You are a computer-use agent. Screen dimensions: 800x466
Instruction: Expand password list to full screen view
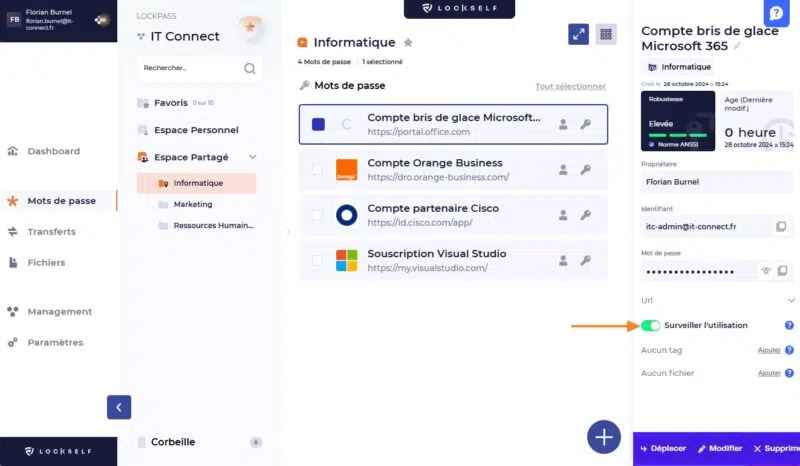click(x=579, y=34)
